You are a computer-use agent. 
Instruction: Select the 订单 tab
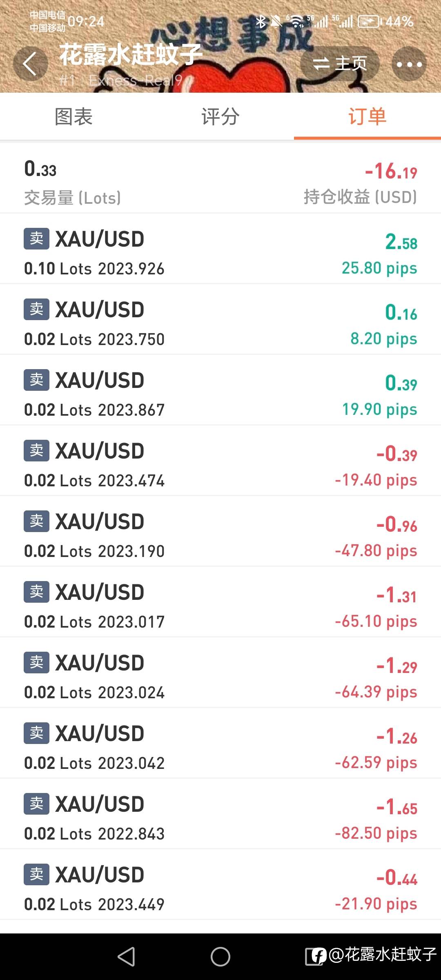click(x=367, y=117)
